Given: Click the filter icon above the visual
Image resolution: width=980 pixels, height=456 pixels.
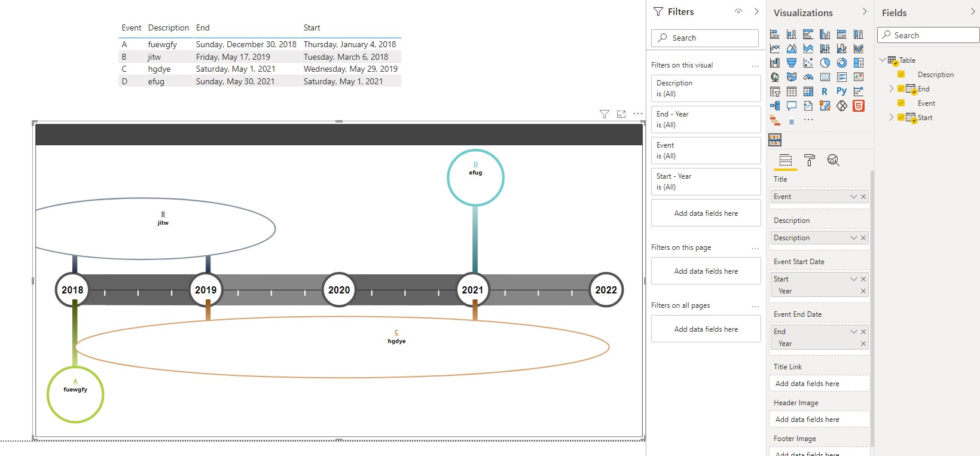Looking at the screenshot, I should [605, 114].
